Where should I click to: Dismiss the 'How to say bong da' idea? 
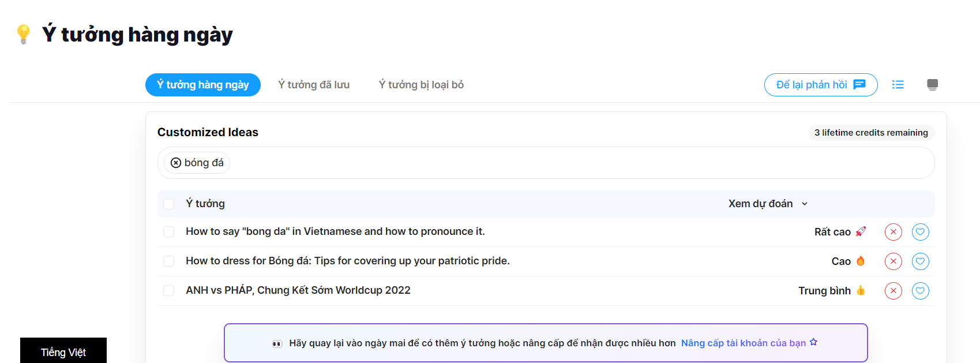point(893,232)
